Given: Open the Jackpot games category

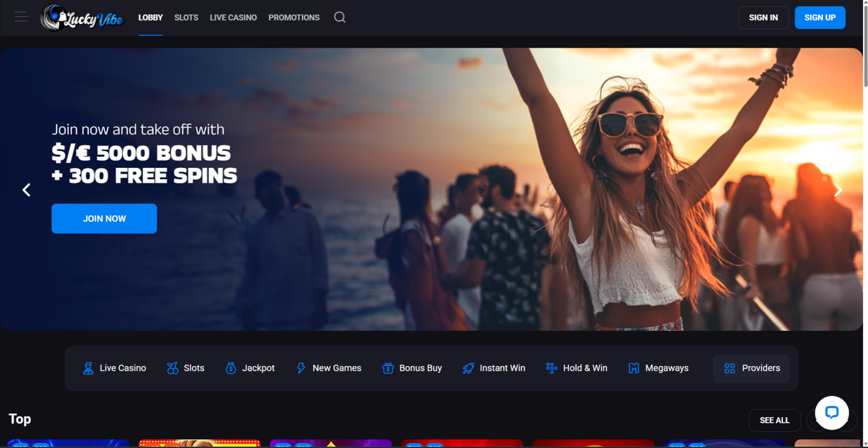Looking at the screenshot, I should coord(250,368).
